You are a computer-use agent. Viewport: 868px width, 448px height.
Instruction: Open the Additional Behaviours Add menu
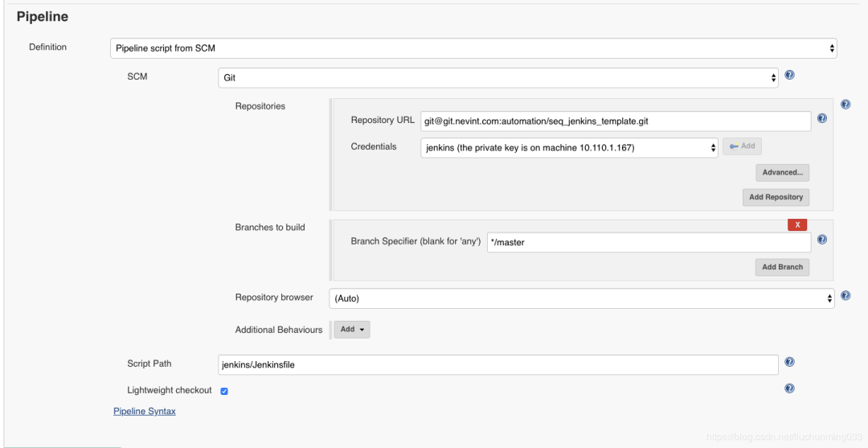coord(351,330)
